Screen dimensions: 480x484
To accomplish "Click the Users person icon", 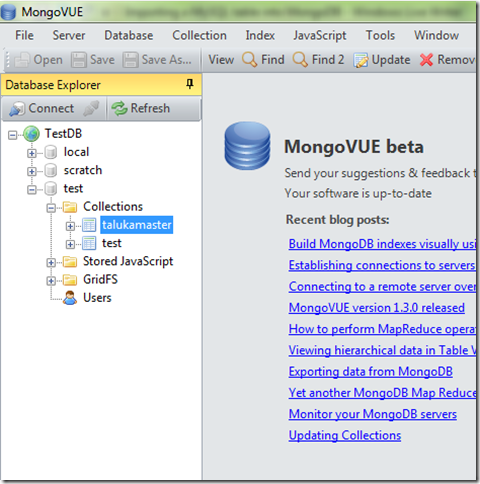I will [x=70, y=298].
